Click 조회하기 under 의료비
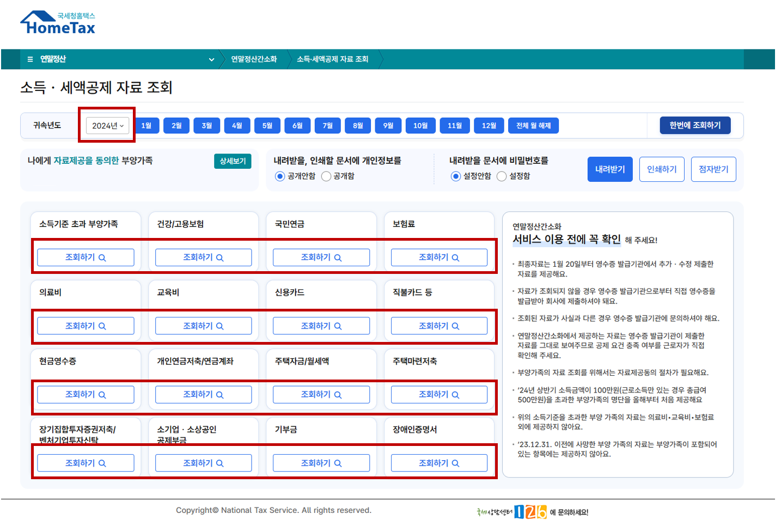Screen dimensions: 781x532 point(86,326)
